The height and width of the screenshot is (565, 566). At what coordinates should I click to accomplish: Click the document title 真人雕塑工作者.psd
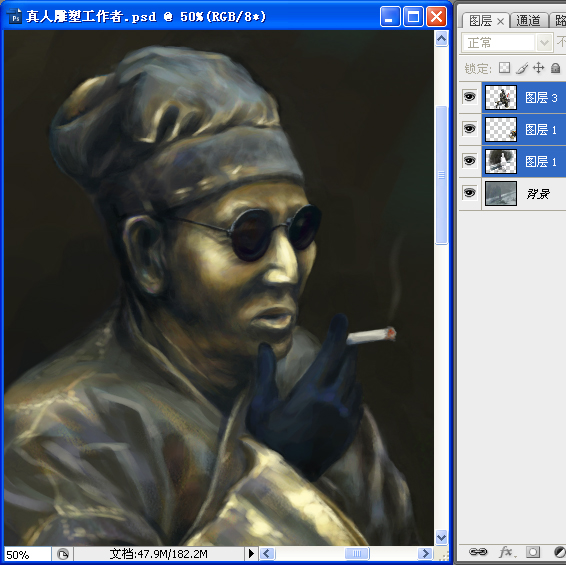(91, 17)
